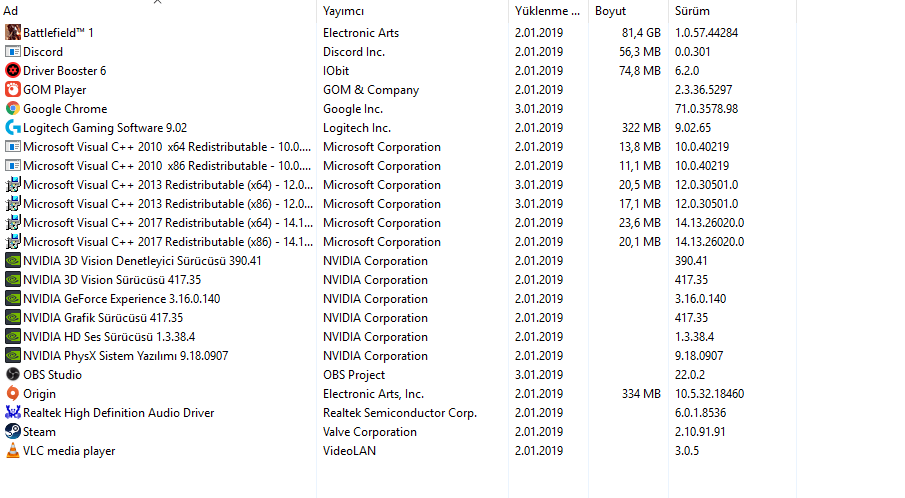Click the Visual C++ 2010 x86 icon
The width and height of the screenshot is (905, 498).
coord(13,166)
